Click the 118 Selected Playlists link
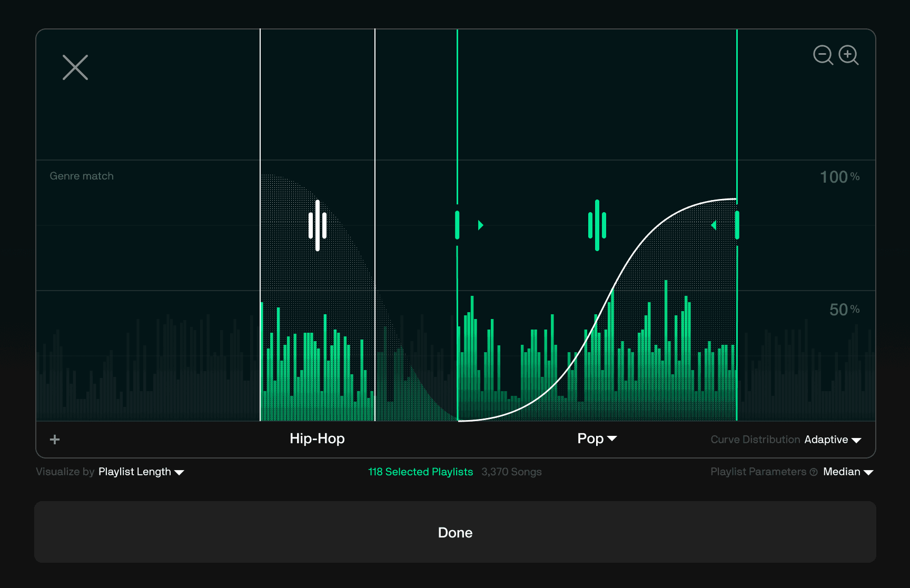The height and width of the screenshot is (588, 910). point(420,472)
